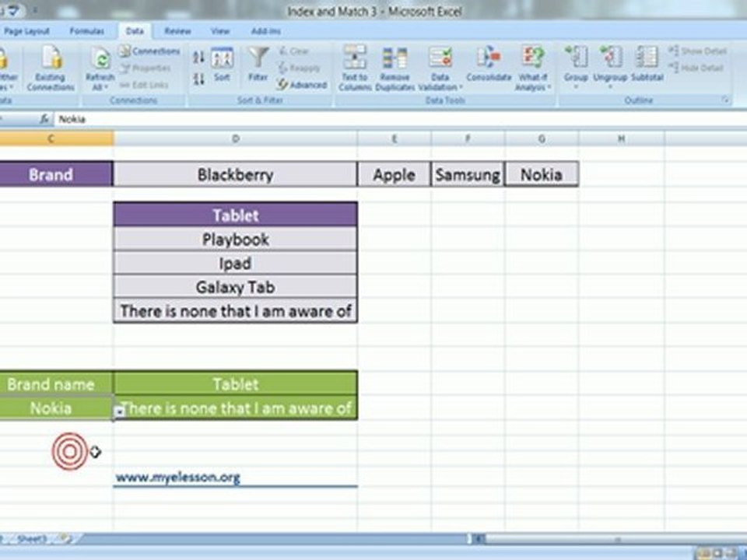Sort ascending A to Z
The image size is (747, 560).
(x=198, y=57)
